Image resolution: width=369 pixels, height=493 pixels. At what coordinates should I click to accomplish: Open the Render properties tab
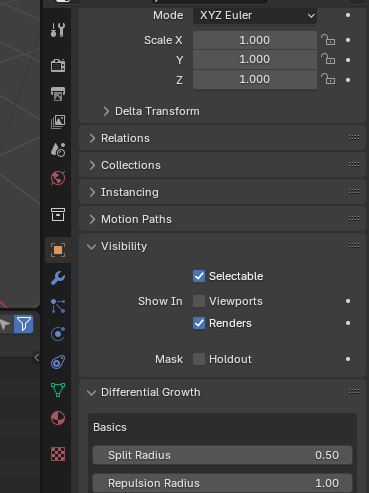pyautogui.click(x=58, y=65)
